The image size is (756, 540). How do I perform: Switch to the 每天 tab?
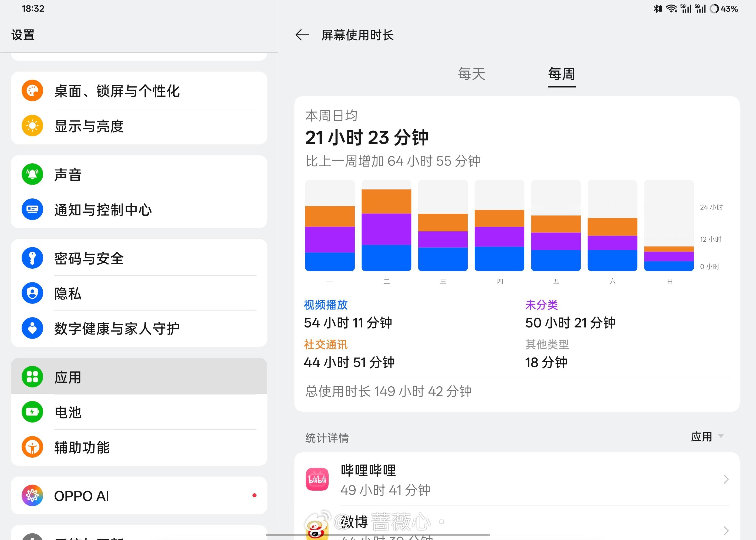pos(471,74)
